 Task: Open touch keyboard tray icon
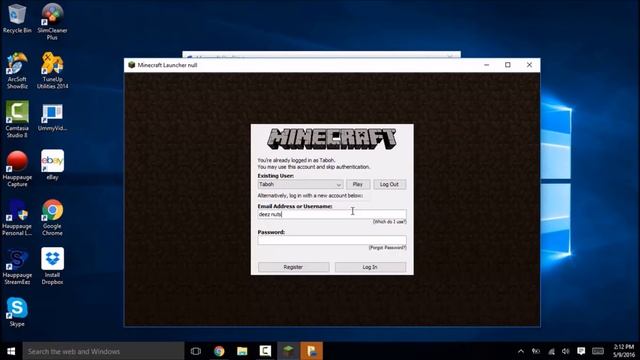[x=598, y=351]
